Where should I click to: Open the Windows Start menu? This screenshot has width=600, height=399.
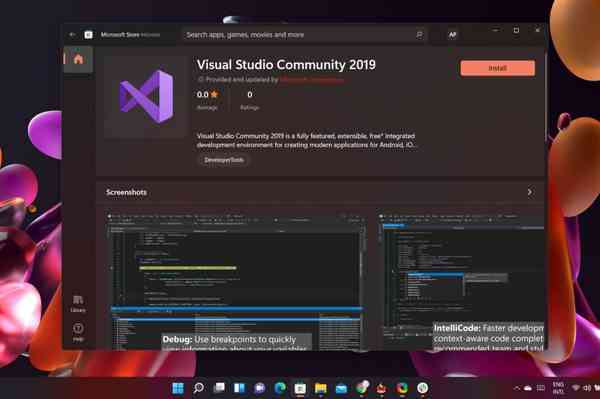pyautogui.click(x=178, y=388)
